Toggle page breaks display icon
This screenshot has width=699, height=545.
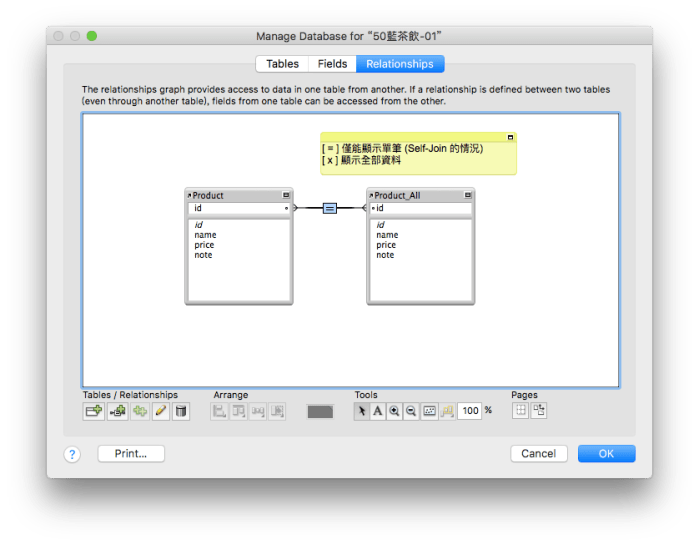(521, 411)
